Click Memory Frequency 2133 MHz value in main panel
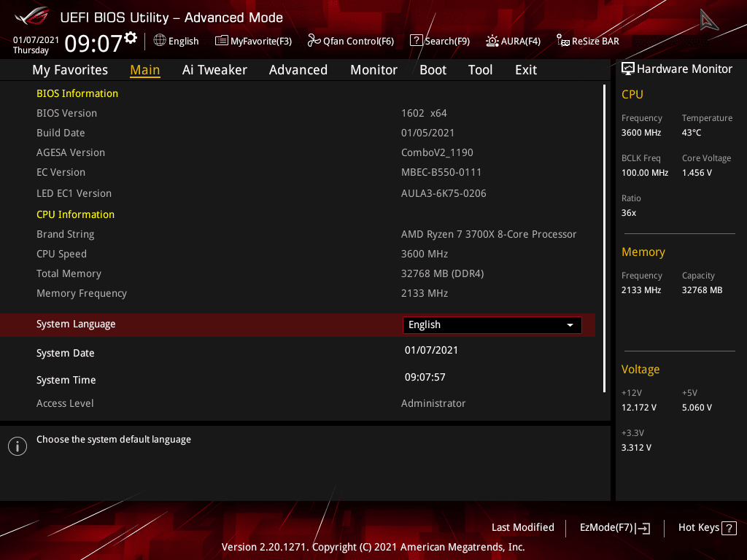 tap(425, 294)
